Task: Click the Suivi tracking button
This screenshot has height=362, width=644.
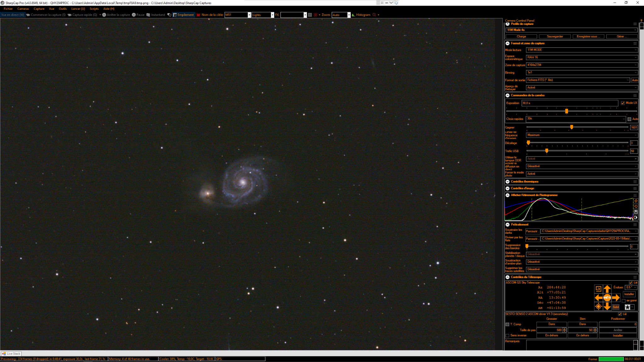Action: coord(616,307)
